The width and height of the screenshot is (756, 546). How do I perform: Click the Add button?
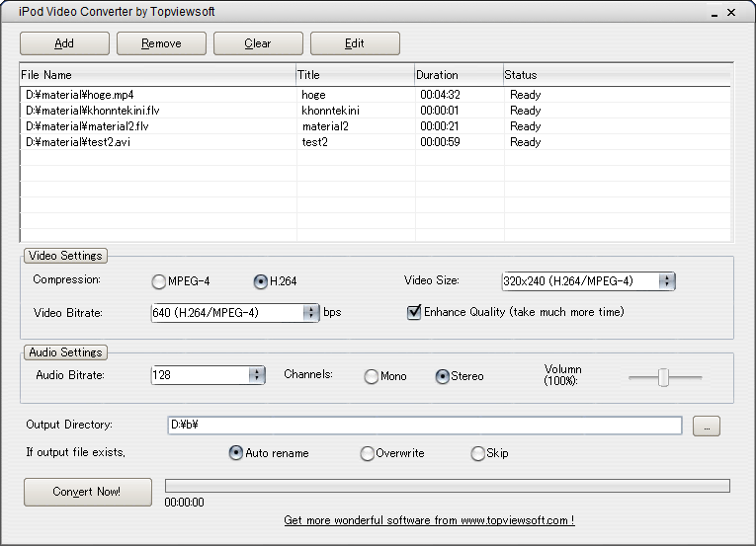[x=64, y=43]
